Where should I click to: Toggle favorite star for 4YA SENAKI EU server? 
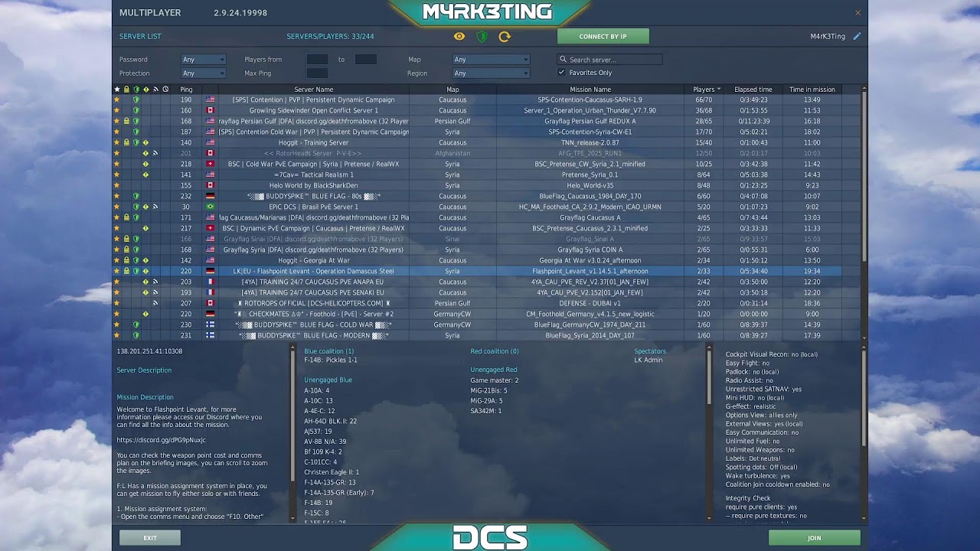tap(117, 292)
